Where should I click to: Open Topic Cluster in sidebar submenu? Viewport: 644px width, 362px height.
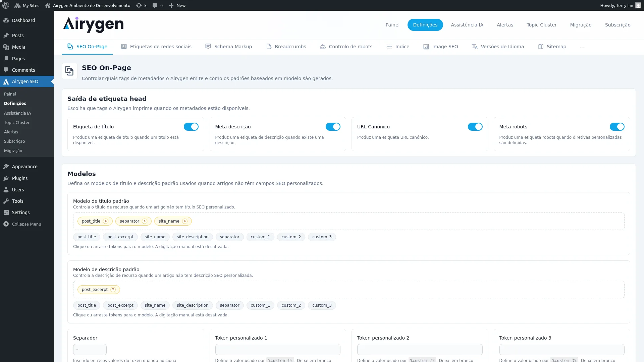pyautogui.click(x=27, y=123)
